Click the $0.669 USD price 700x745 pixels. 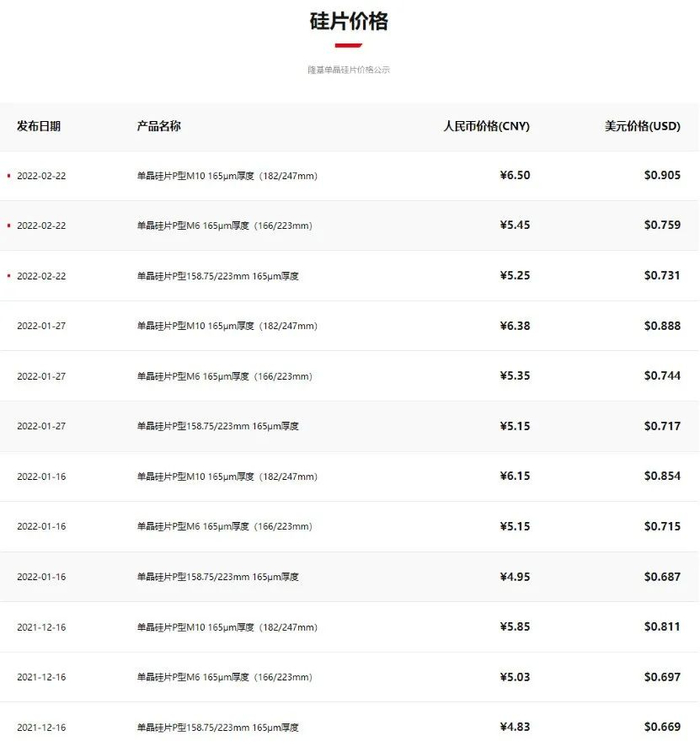[x=662, y=726]
